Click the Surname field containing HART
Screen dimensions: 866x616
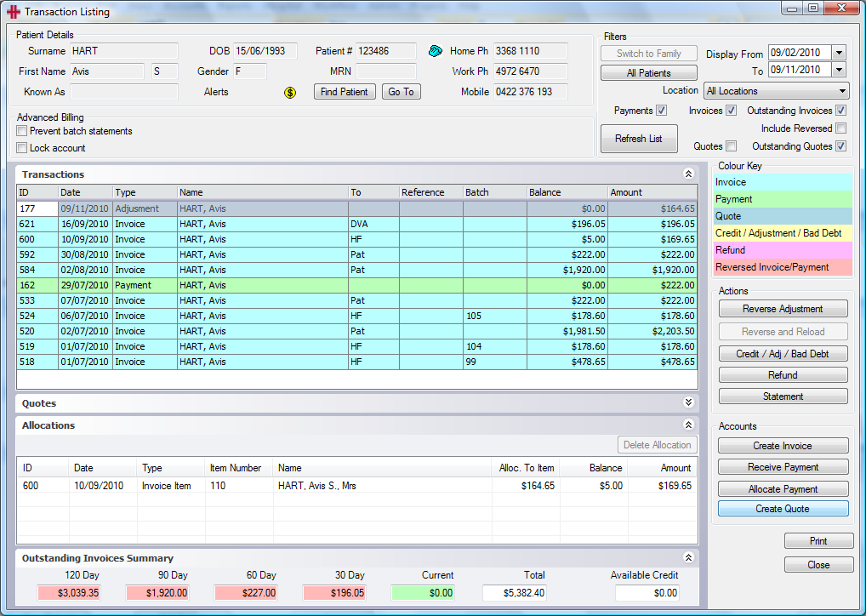click(x=123, y=51)
